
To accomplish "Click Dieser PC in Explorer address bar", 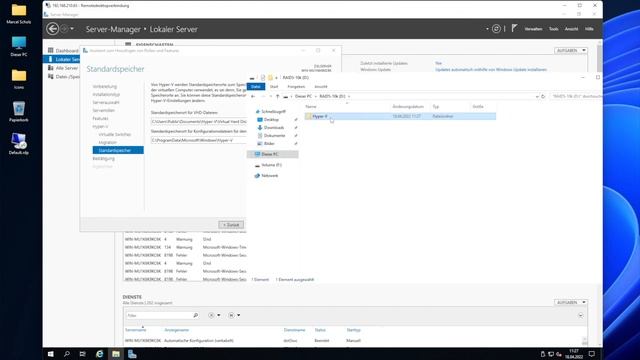I will pos(303,96).
